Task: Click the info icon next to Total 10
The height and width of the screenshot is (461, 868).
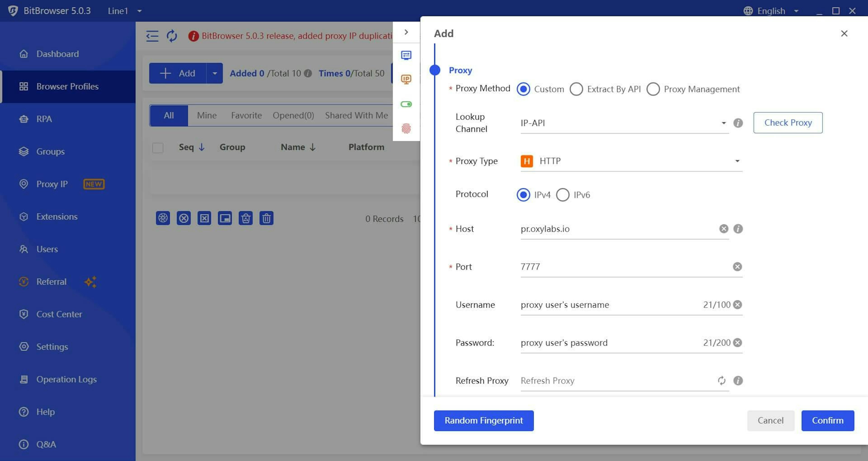Action: [308, 73]
